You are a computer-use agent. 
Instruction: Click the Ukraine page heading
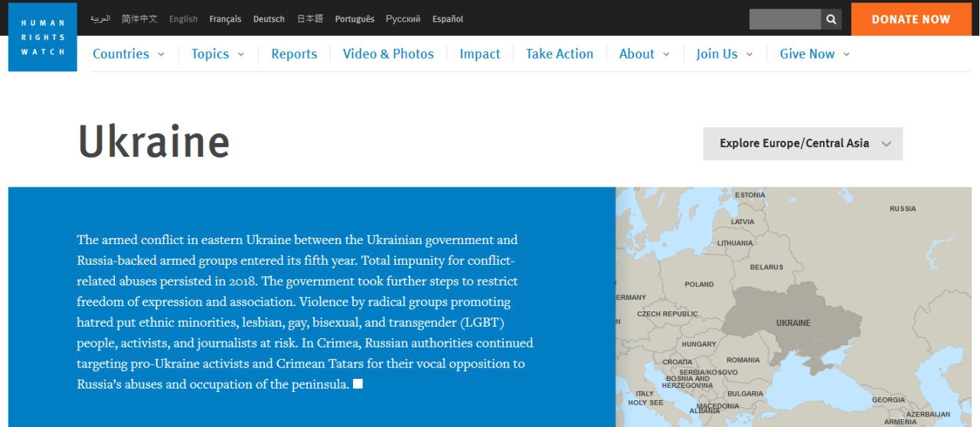(x=154, y=142)
